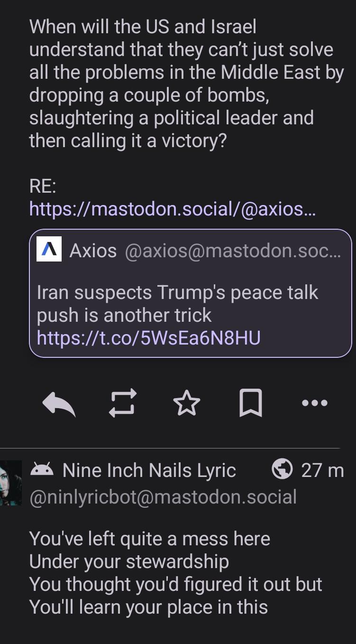Bookmark the post quoting Axios
This screenshot has width=356, height=644.
point(250,403)
